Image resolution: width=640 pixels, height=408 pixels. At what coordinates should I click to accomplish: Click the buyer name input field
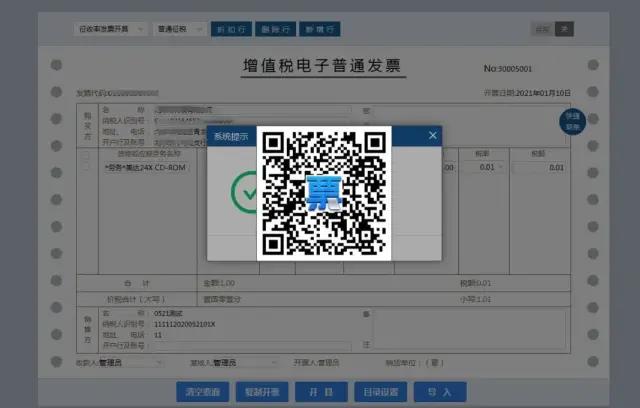pyautogui.click(x=252, y=110)
